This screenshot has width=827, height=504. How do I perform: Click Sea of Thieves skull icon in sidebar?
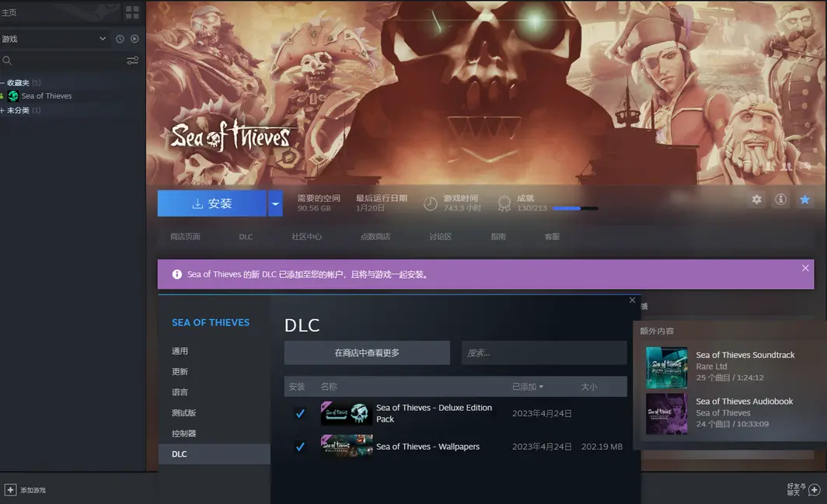coord(13,96)
